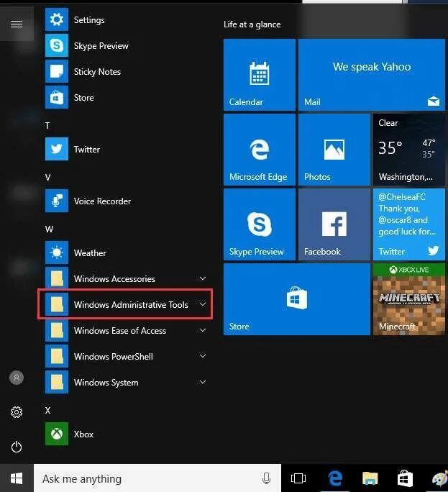Open the Microsoft Edge tile
The height and width of the screenshot is (492, 448).
click(x=259, y=150)
